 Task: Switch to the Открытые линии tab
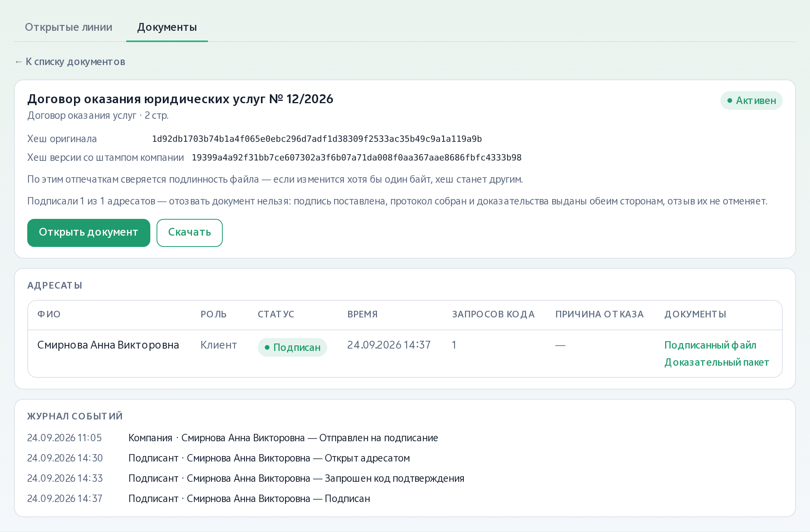(x=69, y=27)
